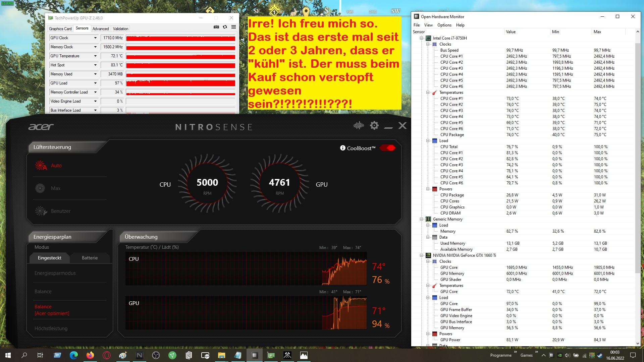This screenshot has width=644, height=362.
Task: Collapse Generic Memory tree node
Action: (422, 219)
